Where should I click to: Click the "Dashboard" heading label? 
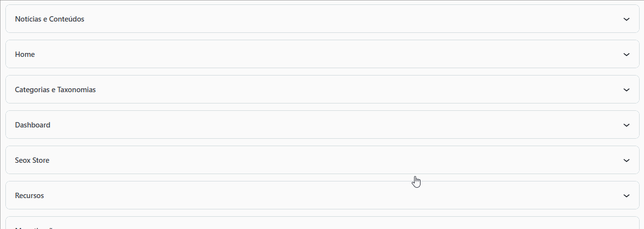(33, 125)
